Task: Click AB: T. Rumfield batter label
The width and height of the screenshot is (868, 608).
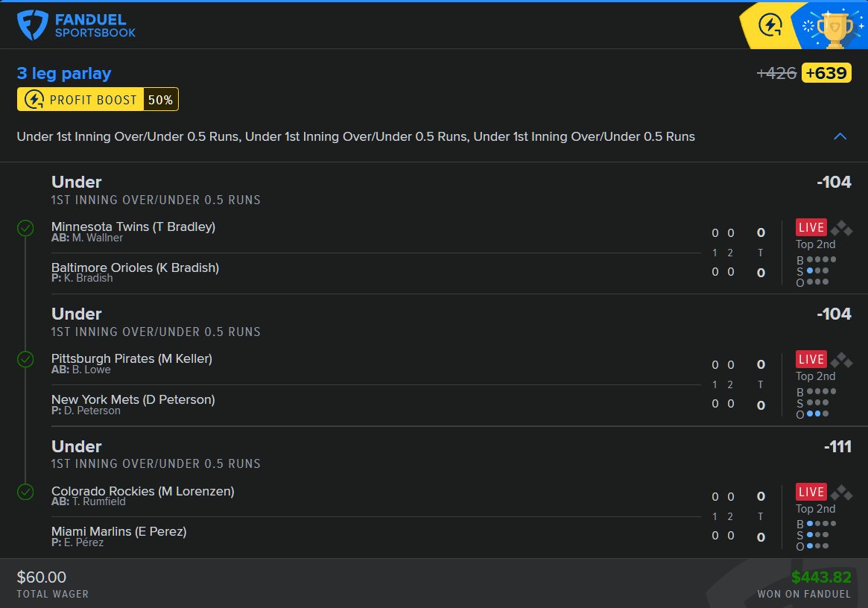Action: tap(89, 501)
